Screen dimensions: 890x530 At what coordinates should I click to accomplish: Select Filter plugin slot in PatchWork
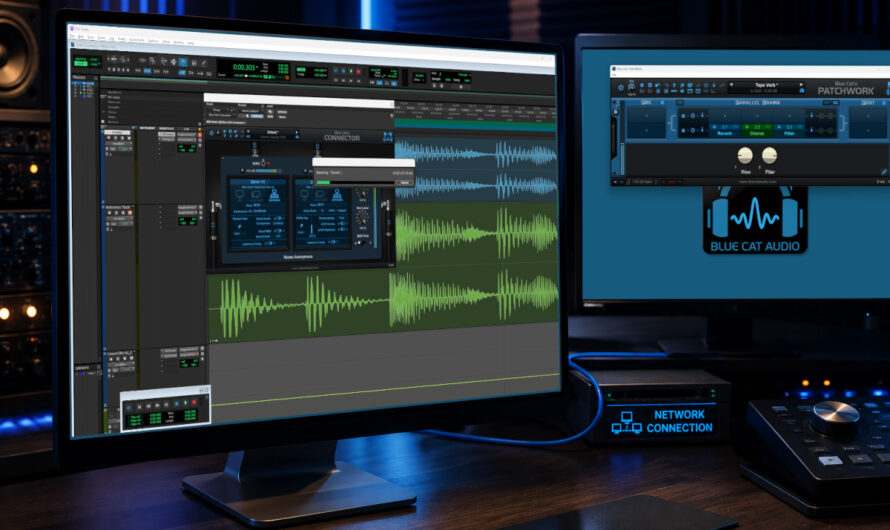coord(790,130)
